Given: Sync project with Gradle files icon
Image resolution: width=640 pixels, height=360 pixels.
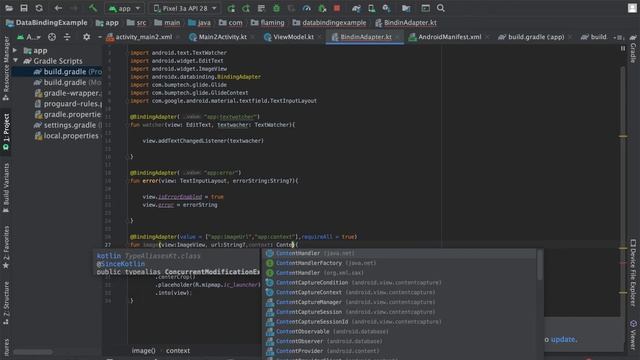Looking at the screenshot, I should (x=356, y=8).
